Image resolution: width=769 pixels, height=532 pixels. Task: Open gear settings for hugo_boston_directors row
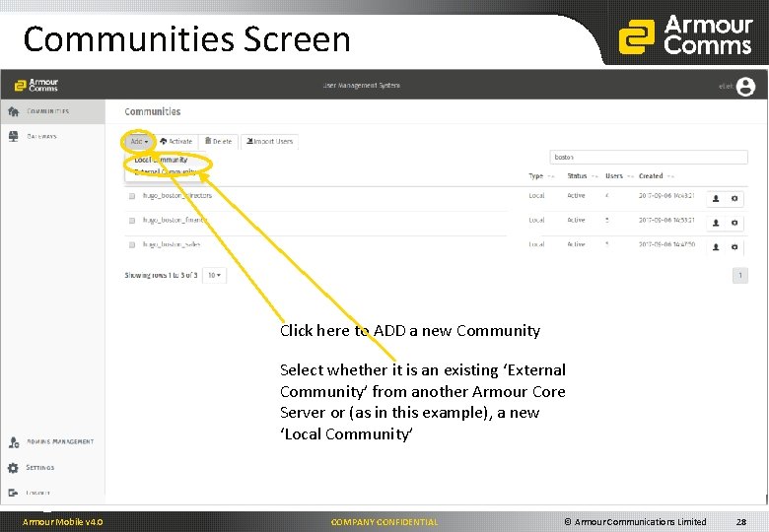tap(734, 198)
